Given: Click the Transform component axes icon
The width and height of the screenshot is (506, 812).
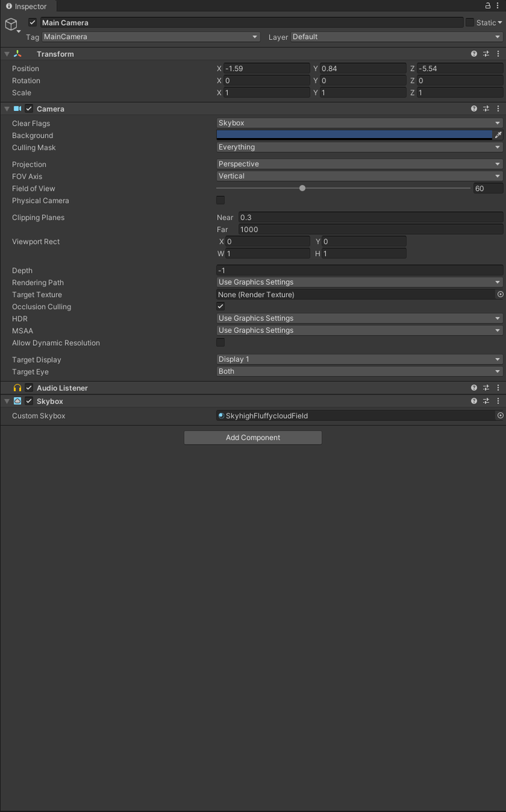Looking at the screenshot, I should (x=18, y=54).
